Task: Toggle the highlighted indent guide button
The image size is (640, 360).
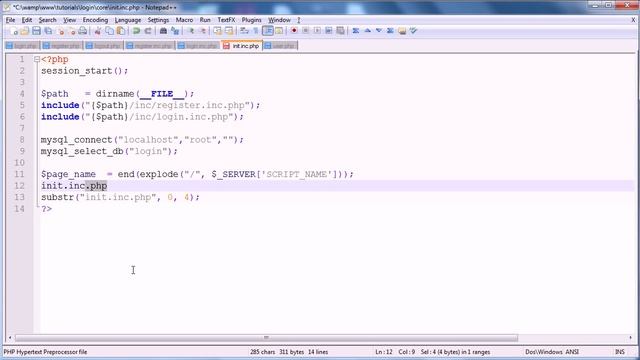Action: pos(268,31)
